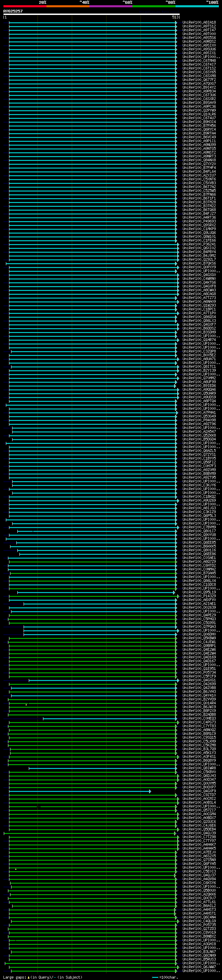The height and width of the screenshot is (980, 222).
Task: Click hit label UniRef100_Q95L19
Action: 199,592
